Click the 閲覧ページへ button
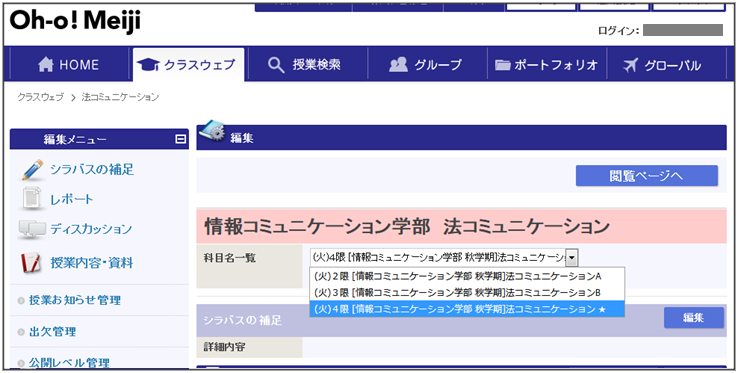Screen dimensions: 739x373 point(647,176)
